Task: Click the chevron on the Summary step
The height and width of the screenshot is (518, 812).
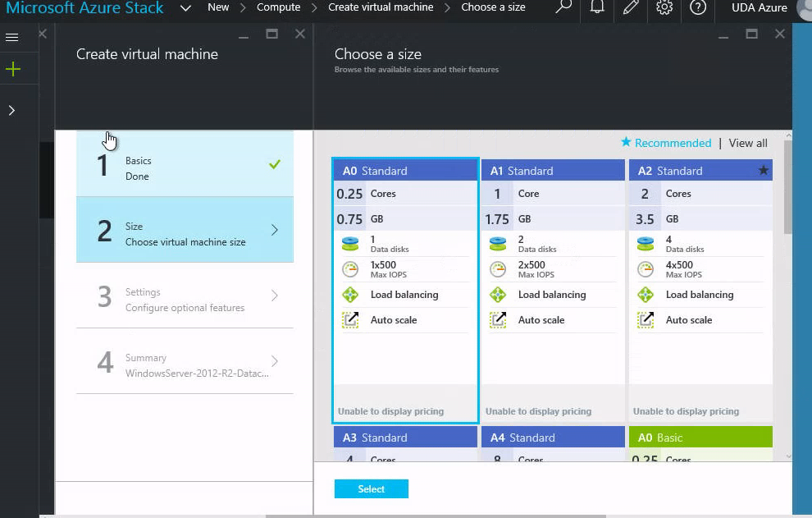Action: [x=275, y=361]
